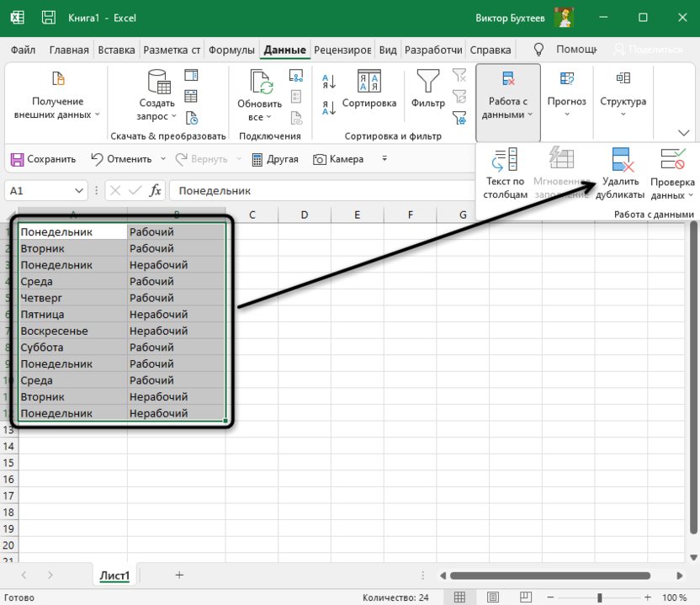The image size is (700, 605).
Task: Open the Name Box dropdown arrow
Action: click(79, 191)
